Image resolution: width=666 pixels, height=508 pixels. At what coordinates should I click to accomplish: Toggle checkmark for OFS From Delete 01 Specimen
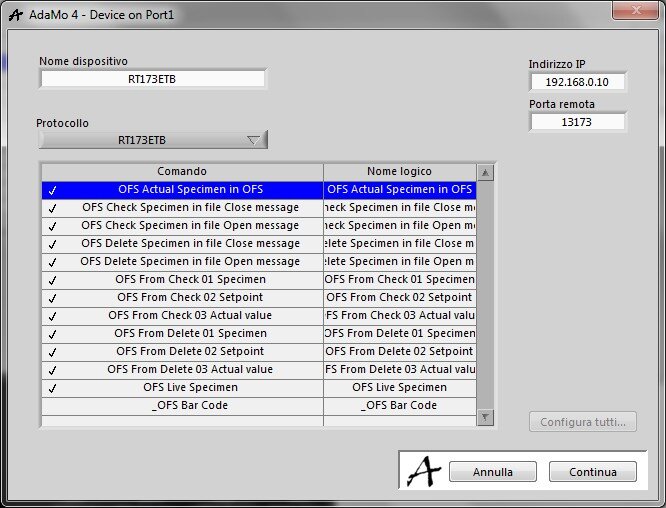[x=52, y=334]
